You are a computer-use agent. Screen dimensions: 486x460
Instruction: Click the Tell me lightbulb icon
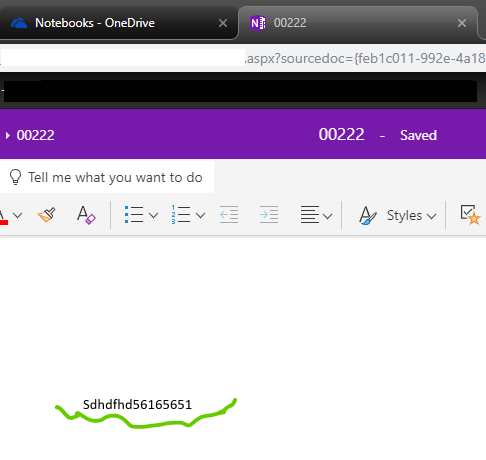15,177
